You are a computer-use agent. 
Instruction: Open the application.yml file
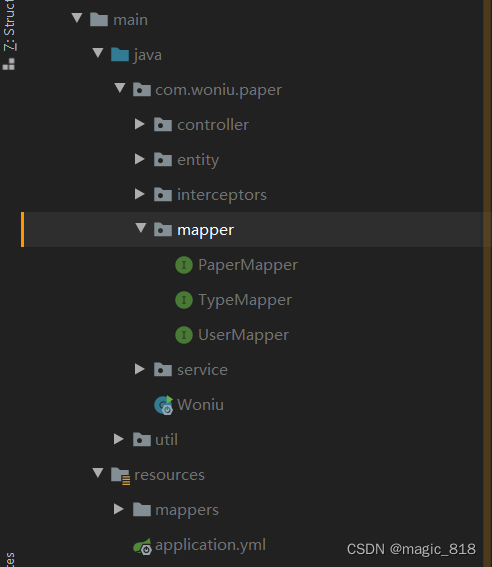[210, 545]
